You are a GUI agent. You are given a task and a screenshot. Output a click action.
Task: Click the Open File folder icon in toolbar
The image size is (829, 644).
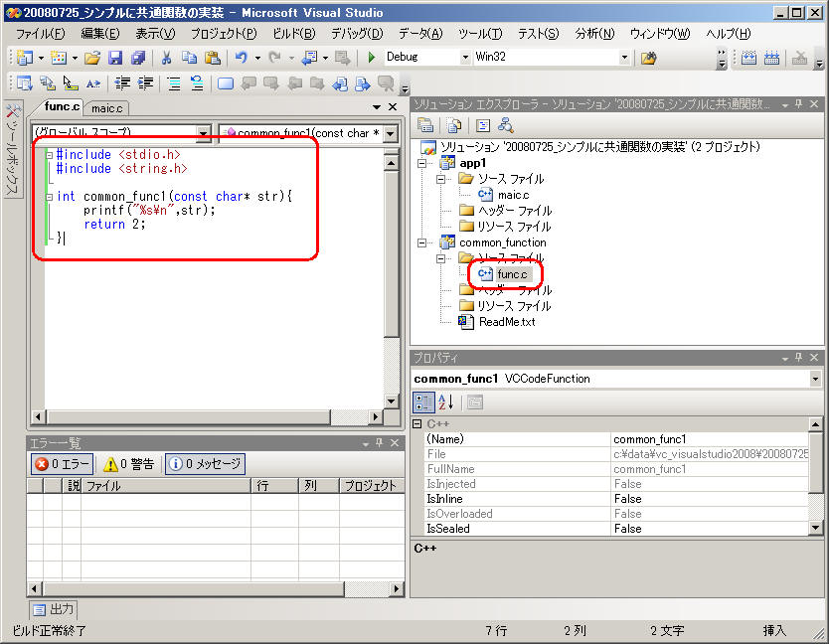tap(91, 58)
